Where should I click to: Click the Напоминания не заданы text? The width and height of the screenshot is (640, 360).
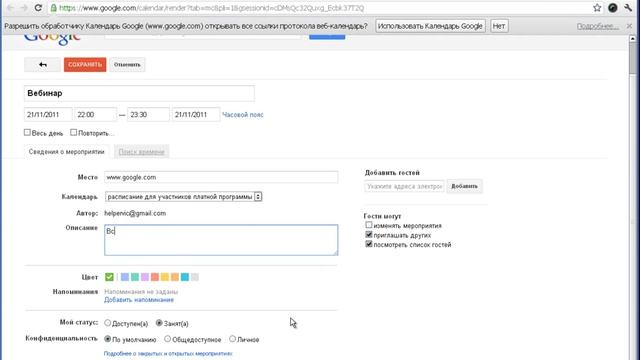[x=141, y=292]
